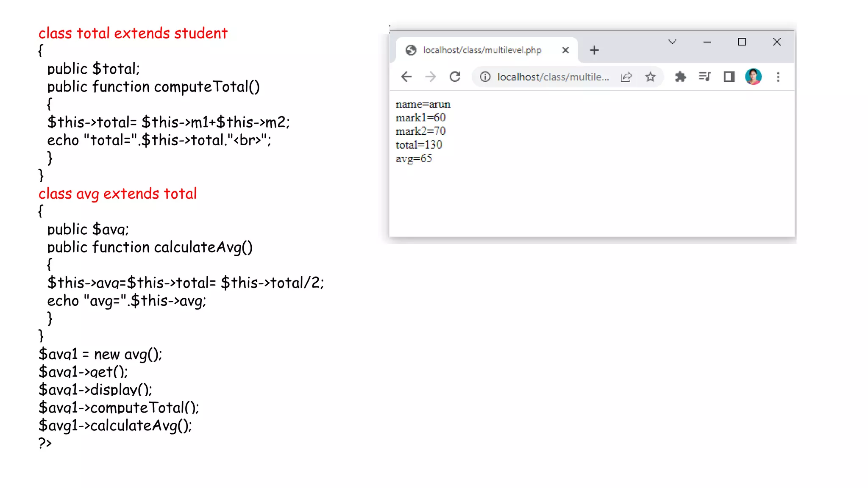The image size is (868, 488).
Task: Click the output line mark2=70
Action: coord(420,131)
